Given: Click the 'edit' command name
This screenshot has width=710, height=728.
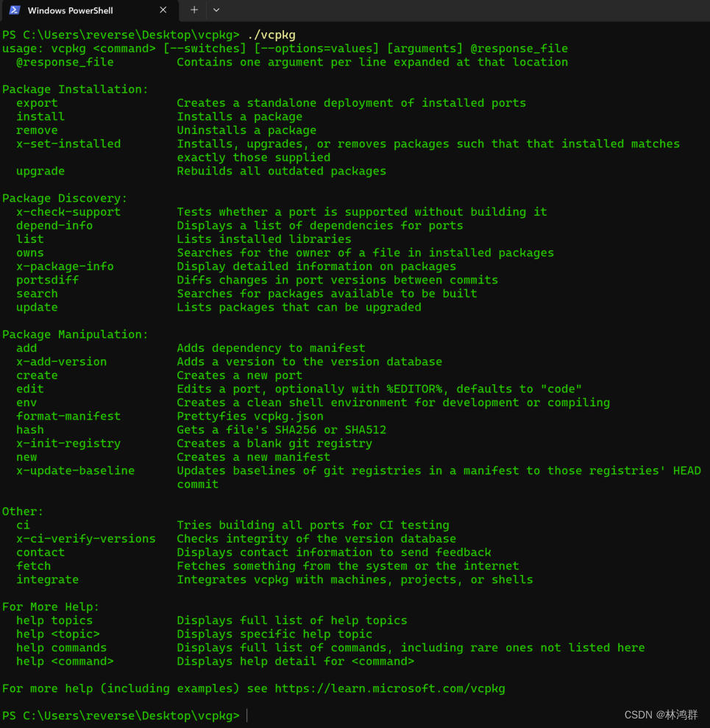Looking at the screenshot, I should (30, 389).
